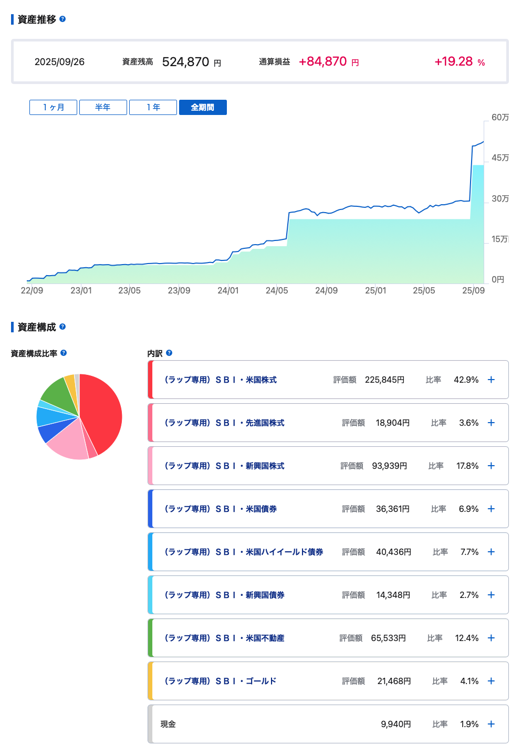Expand SBI・先進国株式 details with plus

point(491,423)
